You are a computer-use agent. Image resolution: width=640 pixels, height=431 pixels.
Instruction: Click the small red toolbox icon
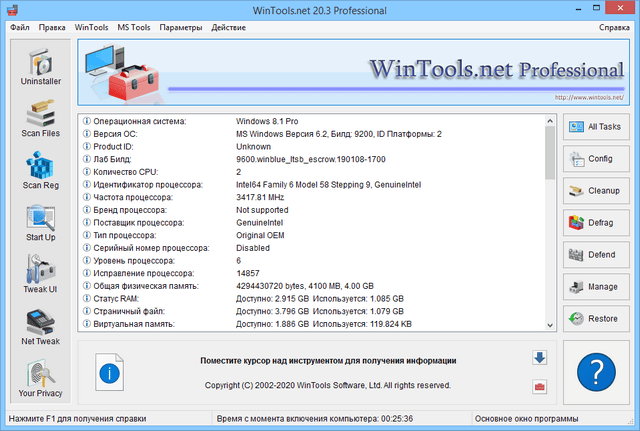click(539, 386)
